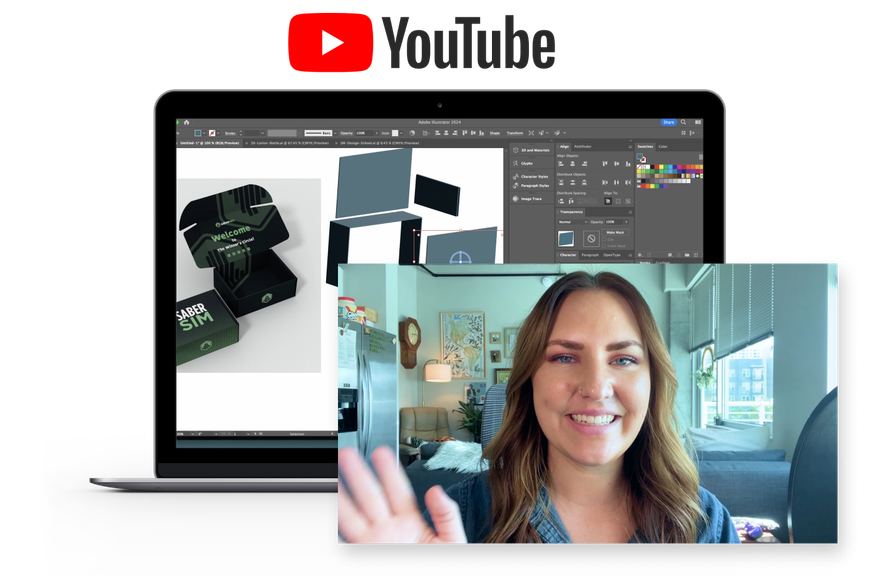Click Horizontal Align Center icon
This screenshot has height=581, width=880.
(572, 164)
